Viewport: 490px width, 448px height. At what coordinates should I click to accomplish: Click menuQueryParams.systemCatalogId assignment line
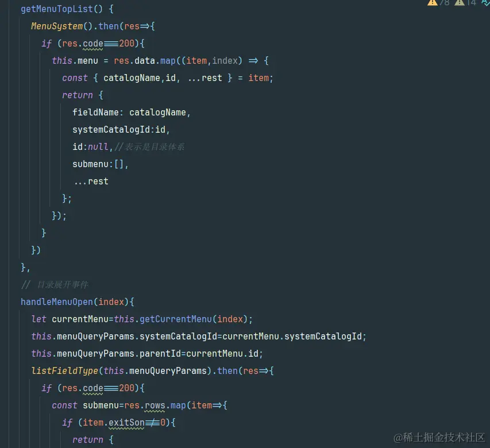pos(199,337)
